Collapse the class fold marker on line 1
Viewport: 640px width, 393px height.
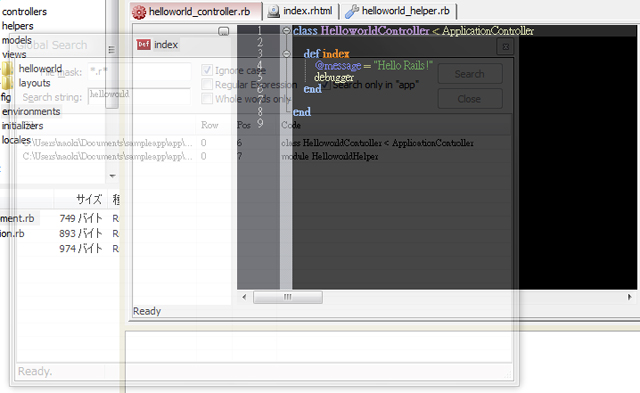pos(287,31)
